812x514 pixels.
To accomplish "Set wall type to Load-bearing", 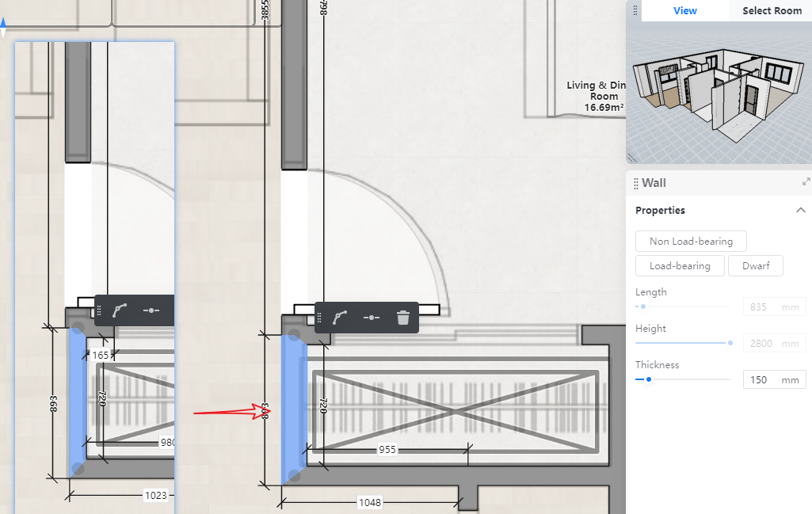I will (x=680, y=266).
